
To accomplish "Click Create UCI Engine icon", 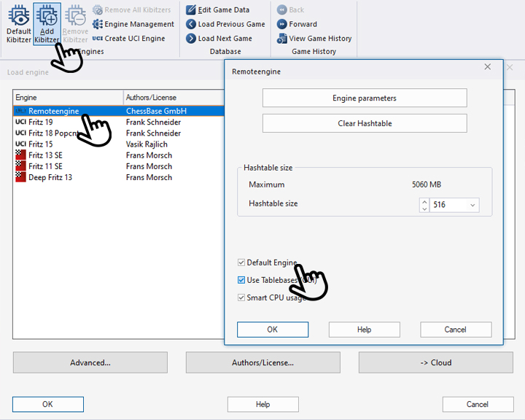I will (x=98, y=39).
